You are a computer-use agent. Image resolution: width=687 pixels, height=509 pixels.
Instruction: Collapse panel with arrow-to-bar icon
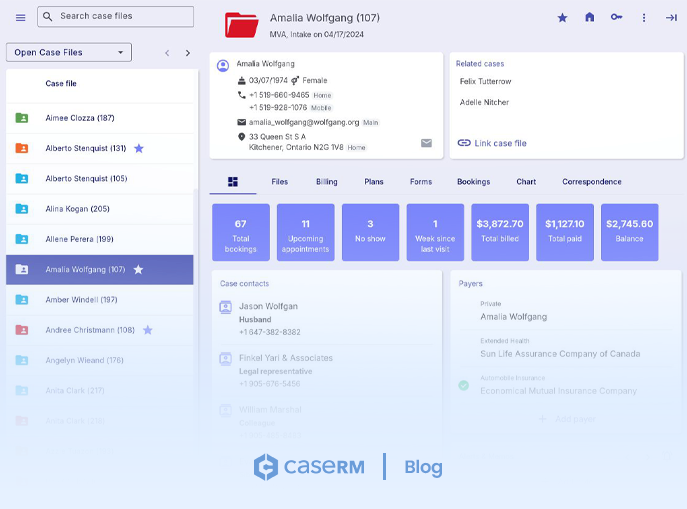[x=671, y=18]
